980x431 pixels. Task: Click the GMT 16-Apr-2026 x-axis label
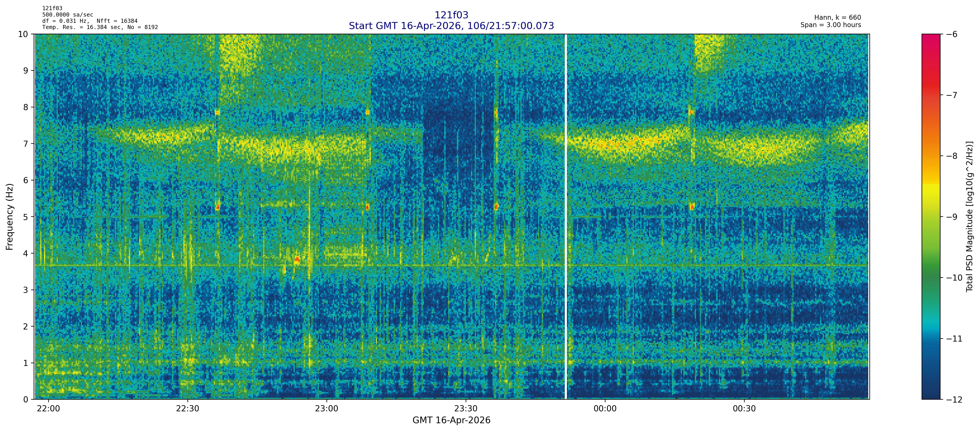point(451,420)
